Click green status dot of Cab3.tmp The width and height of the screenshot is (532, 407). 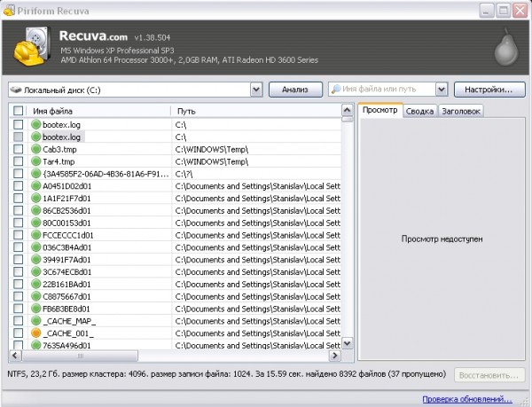pyautogui.click(x=36, y=149)
